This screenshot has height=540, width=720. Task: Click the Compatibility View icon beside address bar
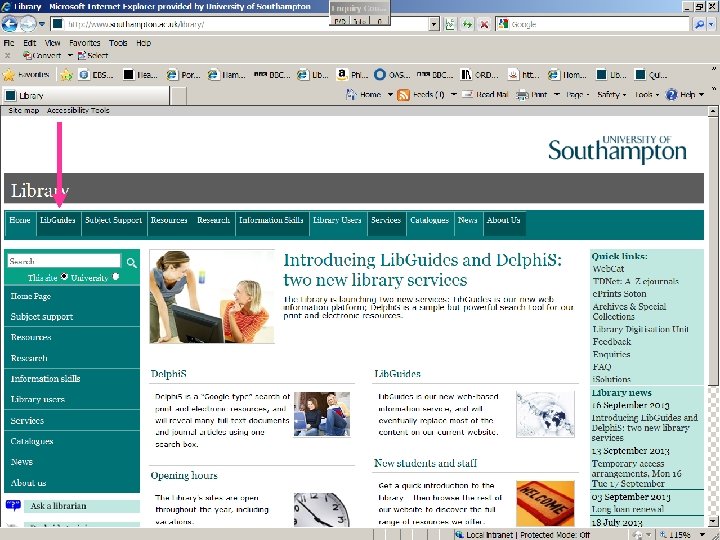coord(450,24)
